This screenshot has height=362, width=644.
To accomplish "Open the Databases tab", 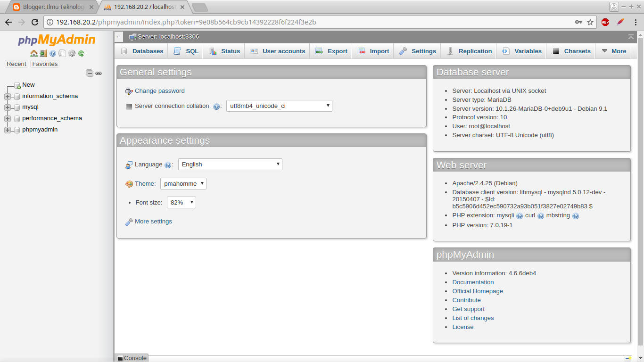I will click(x=142, y=51).
